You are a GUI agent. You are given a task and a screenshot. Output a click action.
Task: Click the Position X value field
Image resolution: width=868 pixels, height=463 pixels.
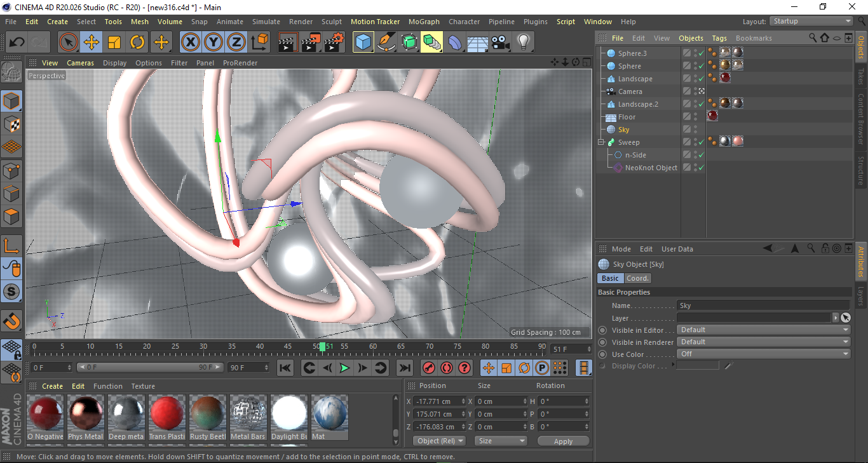click(x=440, y=401)
